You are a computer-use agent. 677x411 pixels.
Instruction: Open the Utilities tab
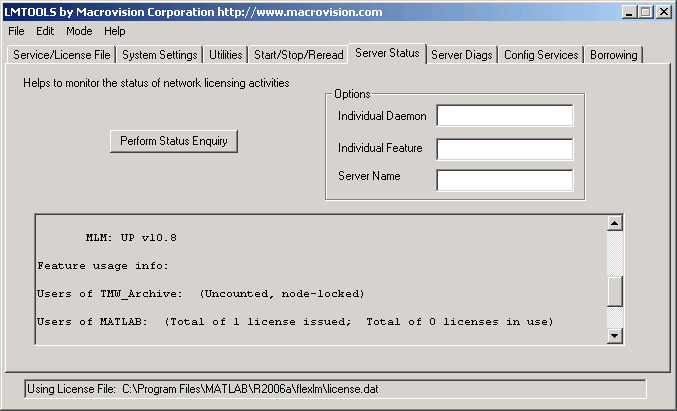coord(225,55)
